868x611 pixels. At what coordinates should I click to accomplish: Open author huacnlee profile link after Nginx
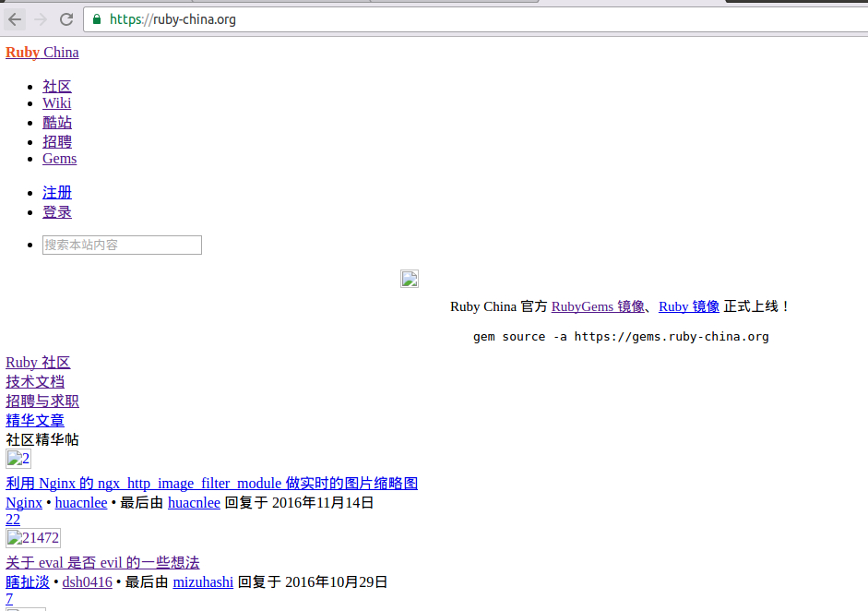click(81, 503)
